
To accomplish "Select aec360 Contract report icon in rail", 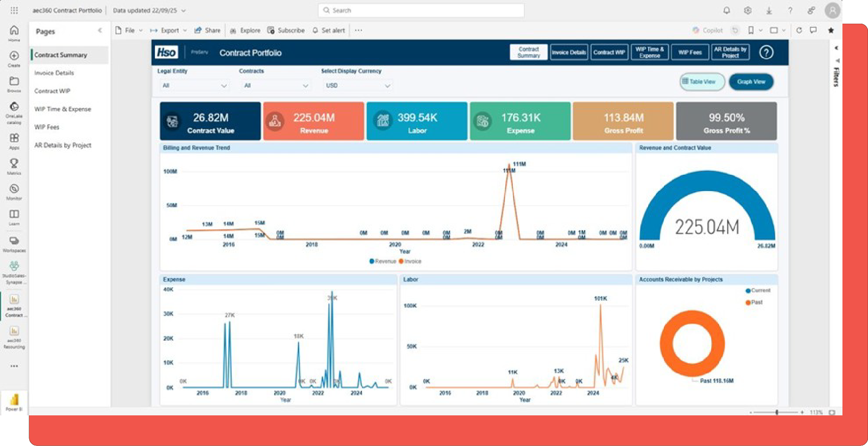I will (14, 305).
